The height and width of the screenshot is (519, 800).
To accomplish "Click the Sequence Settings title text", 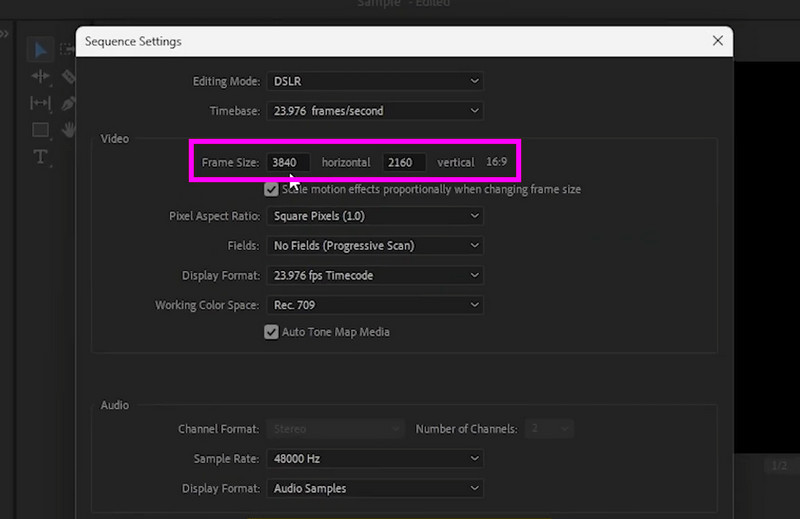I will pos(133,41).
